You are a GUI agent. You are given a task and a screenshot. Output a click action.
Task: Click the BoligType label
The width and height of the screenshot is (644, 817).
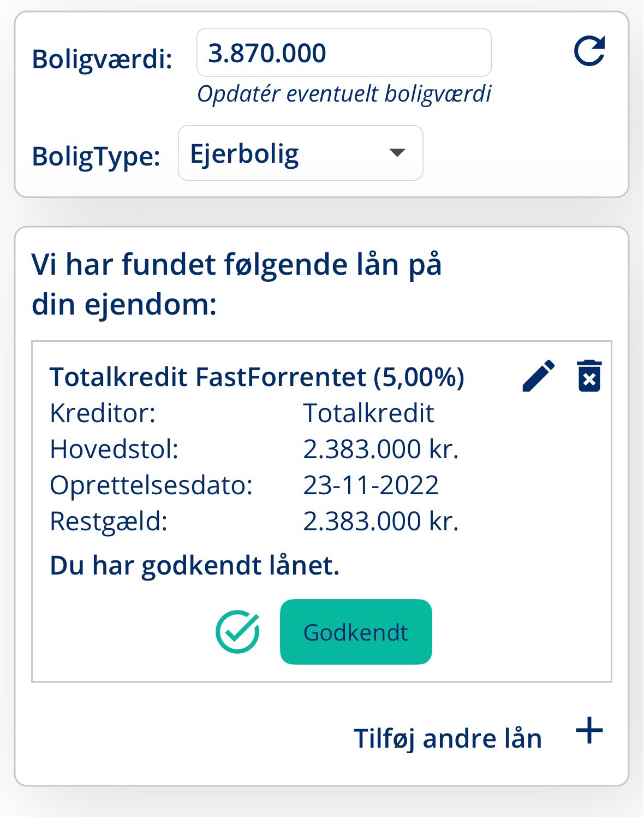96,156
